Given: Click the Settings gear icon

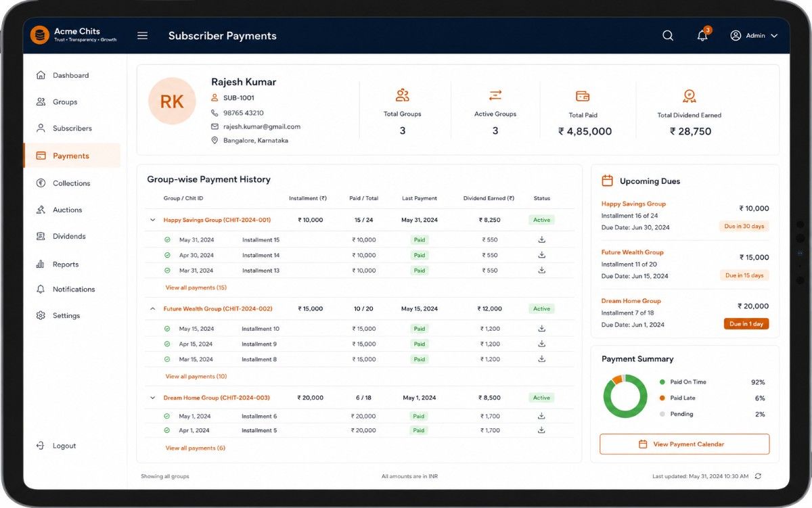Looking at the screenshot, I should [x=41, y=316].
